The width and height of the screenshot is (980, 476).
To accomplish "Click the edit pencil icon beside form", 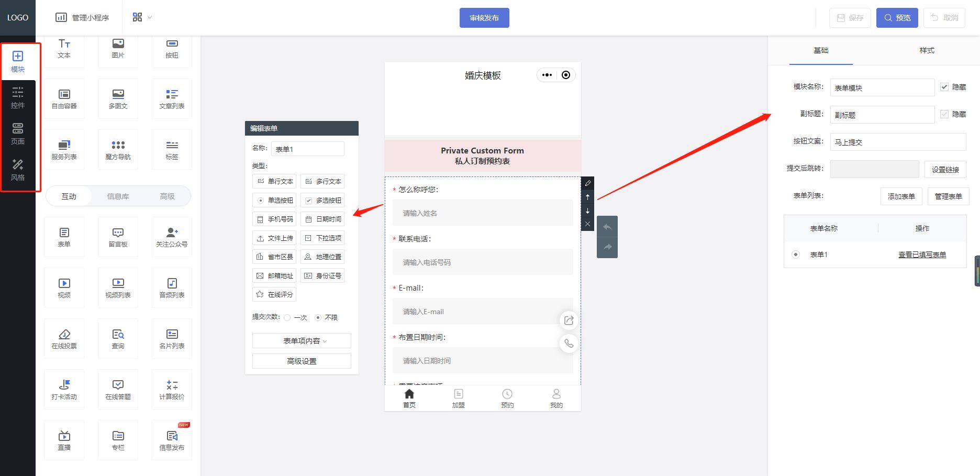I will pyautogui.click(x=587, y=183).
